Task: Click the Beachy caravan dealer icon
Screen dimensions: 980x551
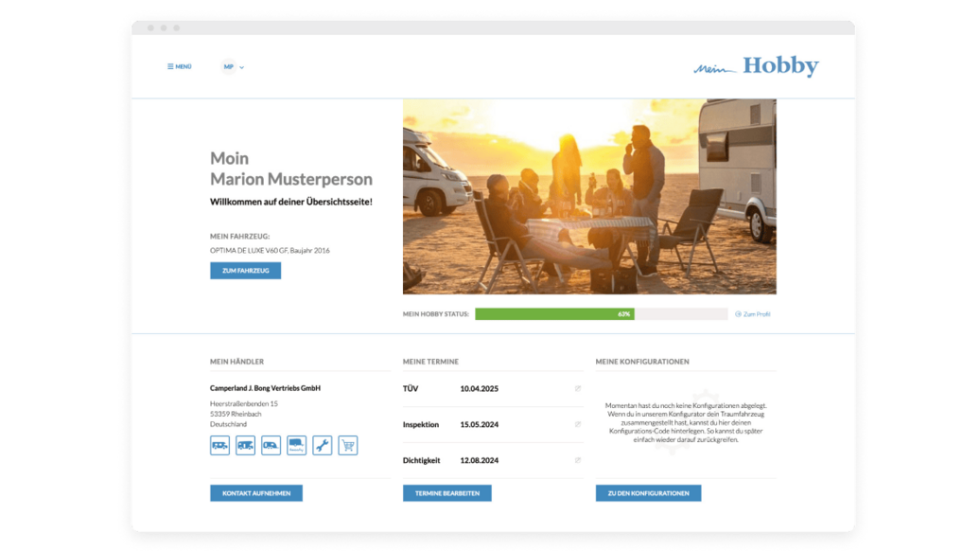Action: [x=296, y=445]
